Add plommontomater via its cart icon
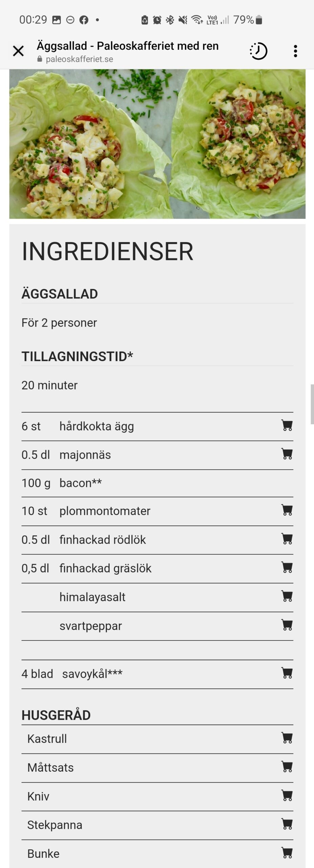 [x=287, y=510]
